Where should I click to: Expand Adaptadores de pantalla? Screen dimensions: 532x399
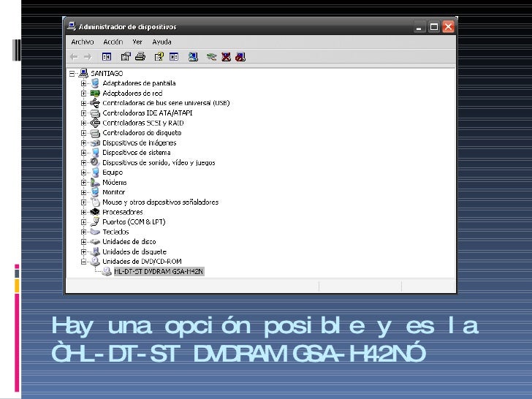[x=83, y=83]
